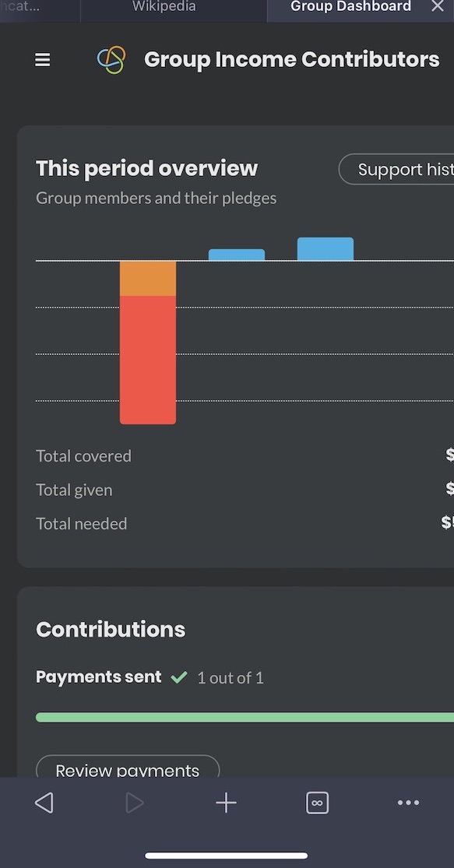Switch to the Wikipedia tab
Image resolution: width=454 pixels, height=868 pixels.
[163, 8]
